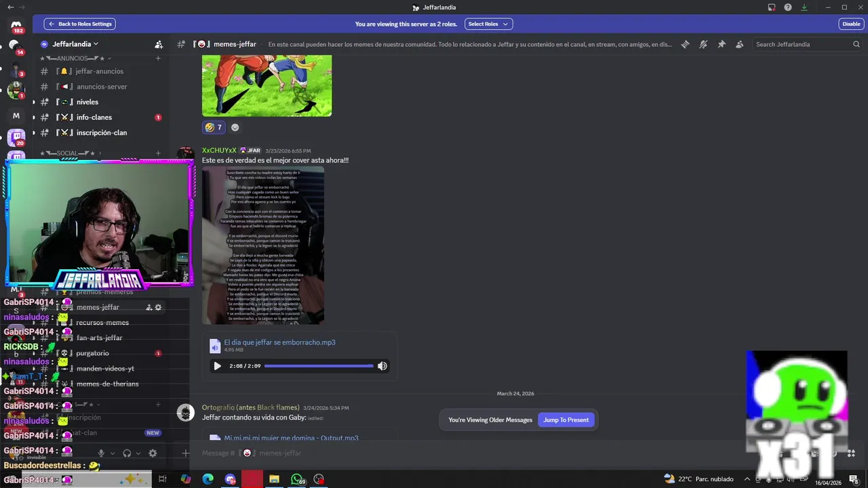Click the Task View taskbar icon

[x=163, y=479]
